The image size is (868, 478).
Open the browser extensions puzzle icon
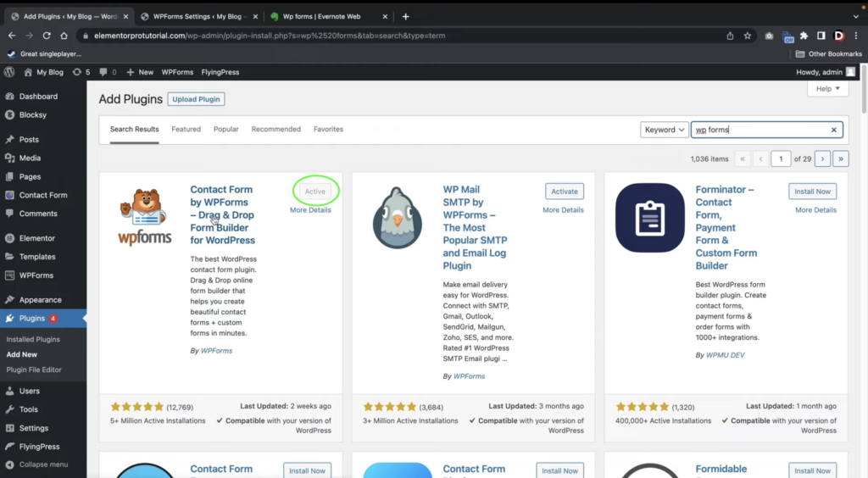point(804,36)
